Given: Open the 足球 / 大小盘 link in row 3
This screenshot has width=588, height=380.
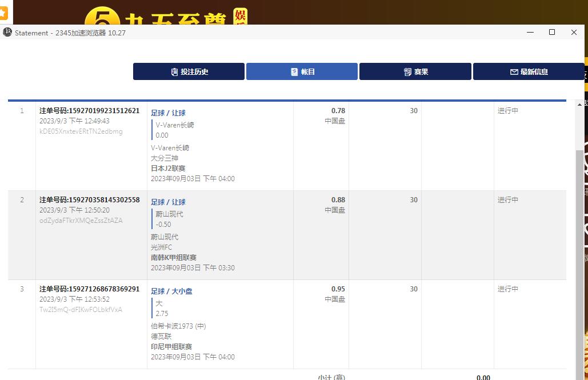Looking at the screenshot, I should coord(171,291).
